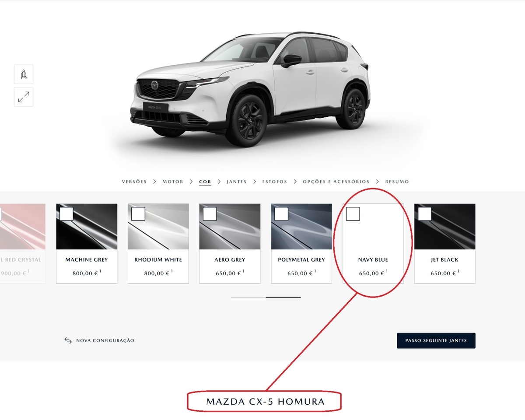Open Opções e Acessórios step
The image size is (525, 420).
[x=336, y=182]
